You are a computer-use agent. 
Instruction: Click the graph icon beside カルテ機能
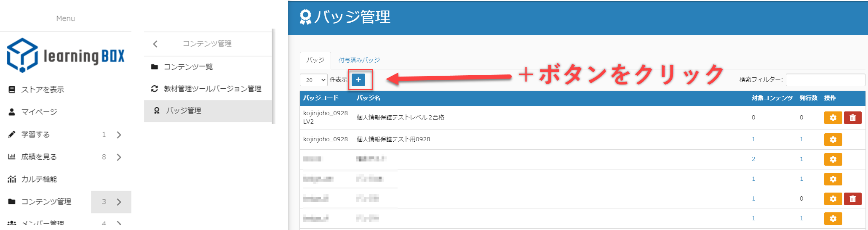coord(12,179)
